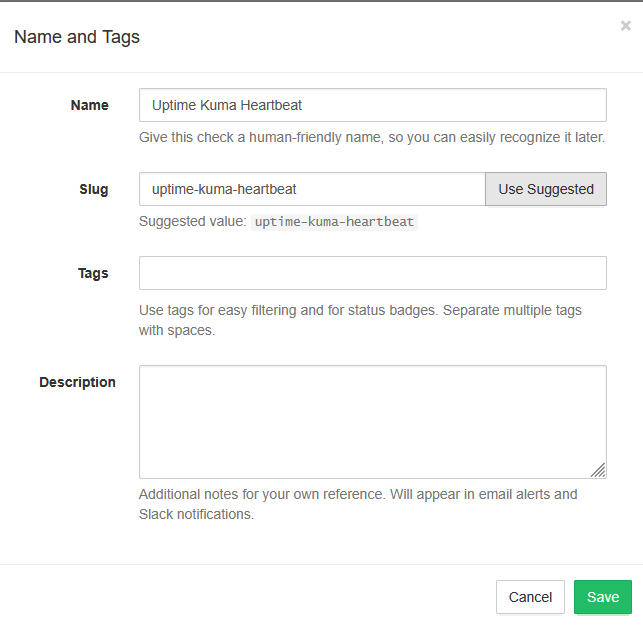Click the Tags field label
This screenshot has height=627, width=643.
[93, 274]
